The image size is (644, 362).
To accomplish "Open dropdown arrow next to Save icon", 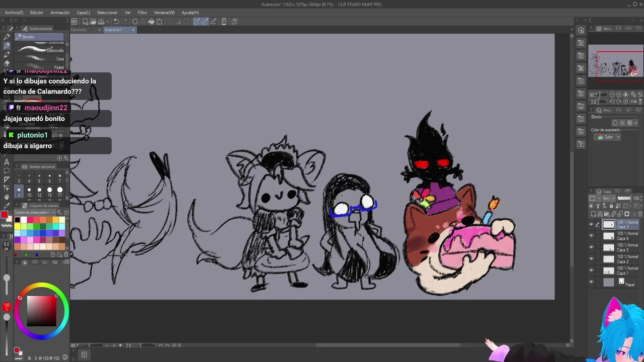I will tap(108, 22).
